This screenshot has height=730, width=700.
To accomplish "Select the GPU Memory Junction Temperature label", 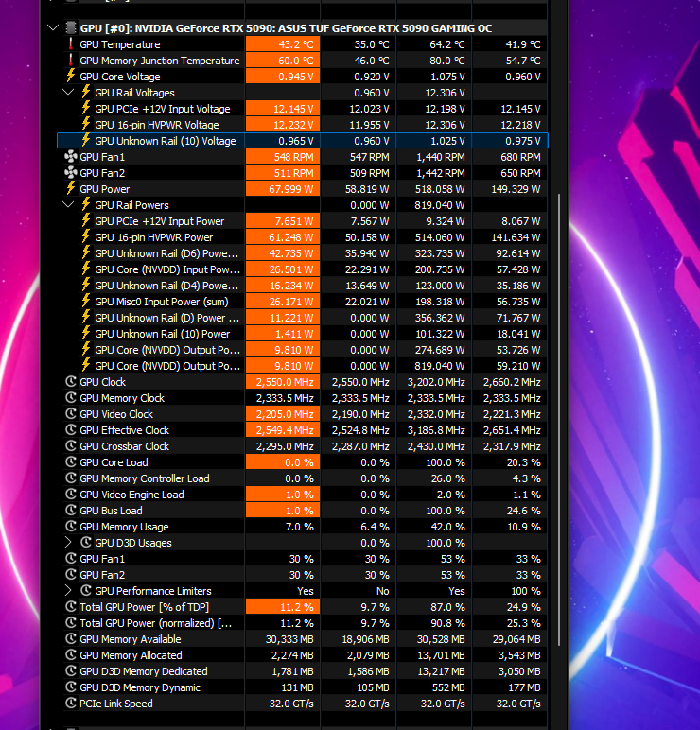I will (x=159, y=61).
